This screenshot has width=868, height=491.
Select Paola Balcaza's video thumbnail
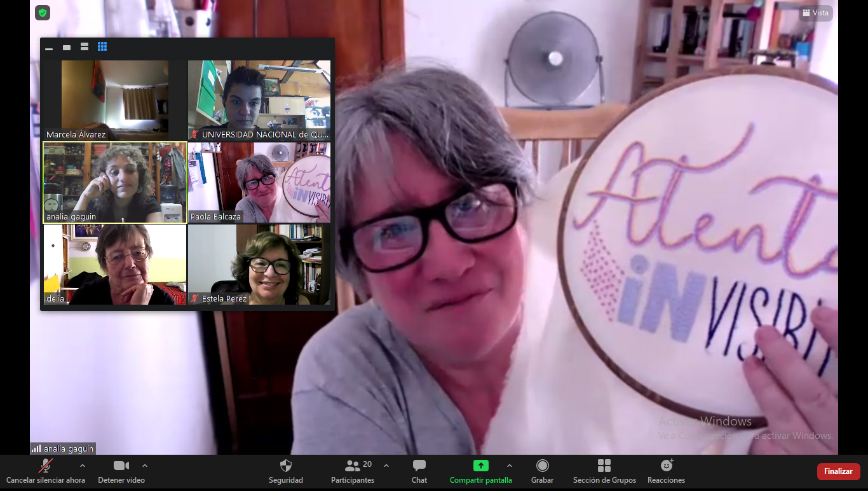click(259, 183)
